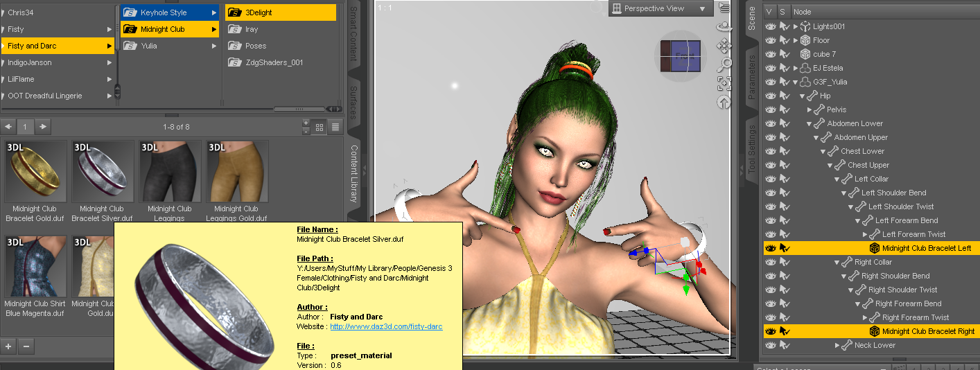
Task: Click the Midnight Club Bracelet Left cube icon
Action: (x=875, y=248)
